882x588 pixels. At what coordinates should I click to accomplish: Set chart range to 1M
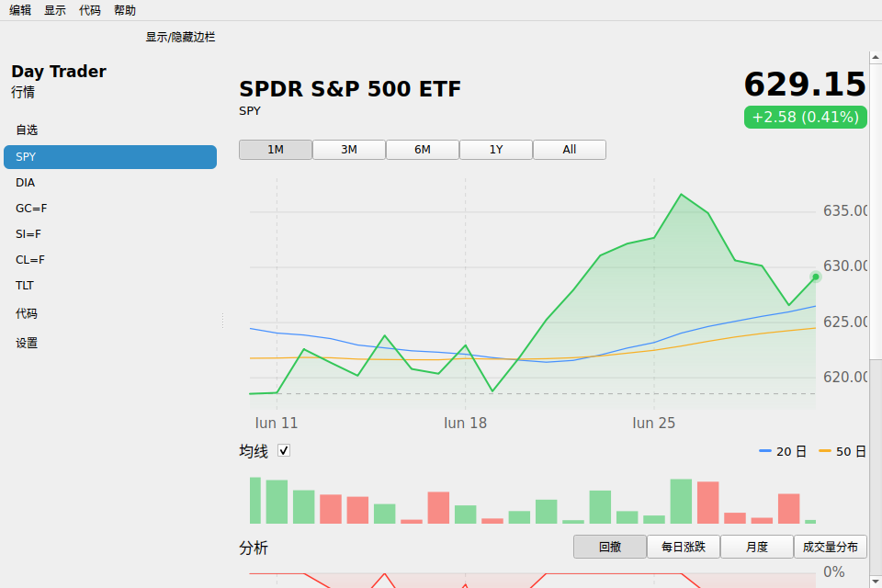(x=276, y=150)
